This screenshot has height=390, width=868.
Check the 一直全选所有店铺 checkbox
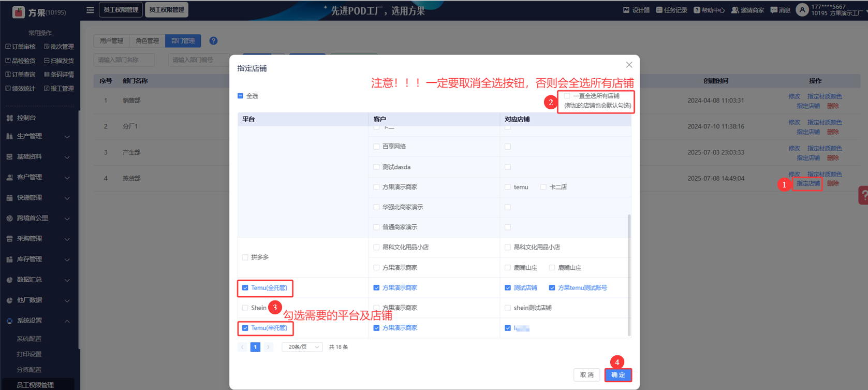(x=567, y=96)
